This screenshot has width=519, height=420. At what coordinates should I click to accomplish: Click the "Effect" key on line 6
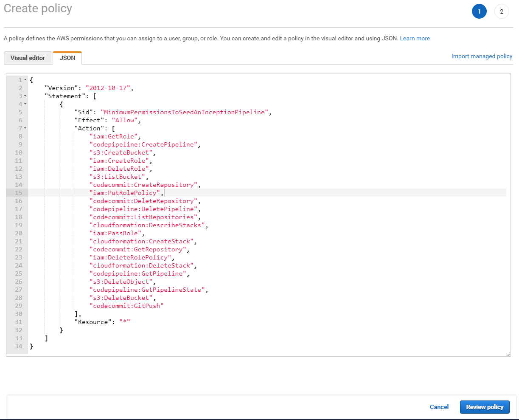coord(89,120)
